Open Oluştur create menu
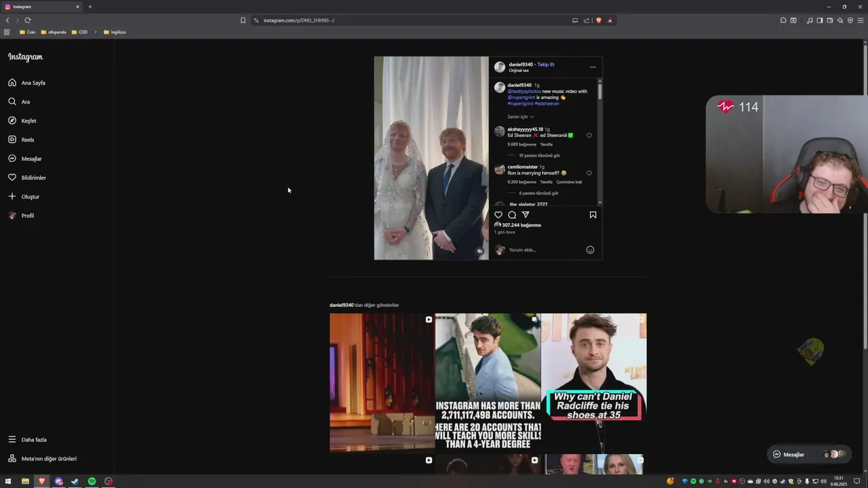Image resolution: width=868 pixels, height=488 pixels. coord(24,197)
